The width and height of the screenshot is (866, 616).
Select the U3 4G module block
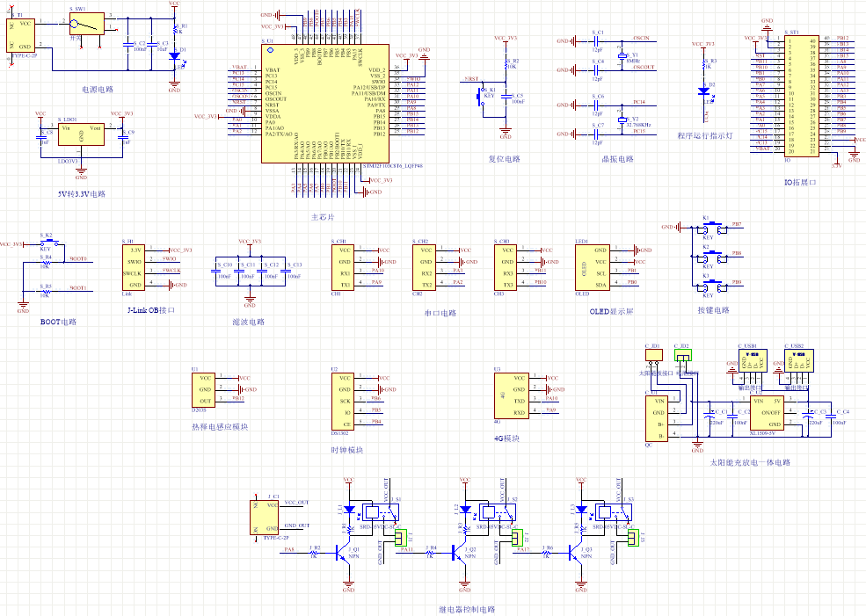[x=511, y=395]
